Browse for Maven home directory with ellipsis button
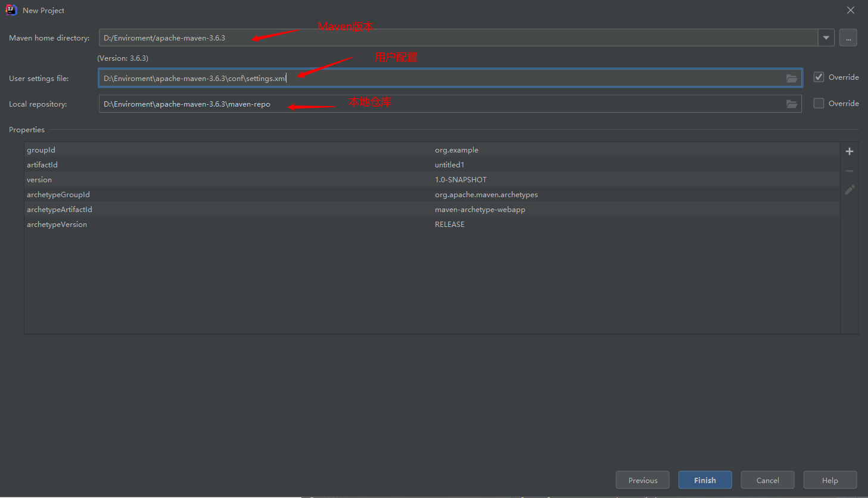This screenshot has width=868, height=498. 848,38
